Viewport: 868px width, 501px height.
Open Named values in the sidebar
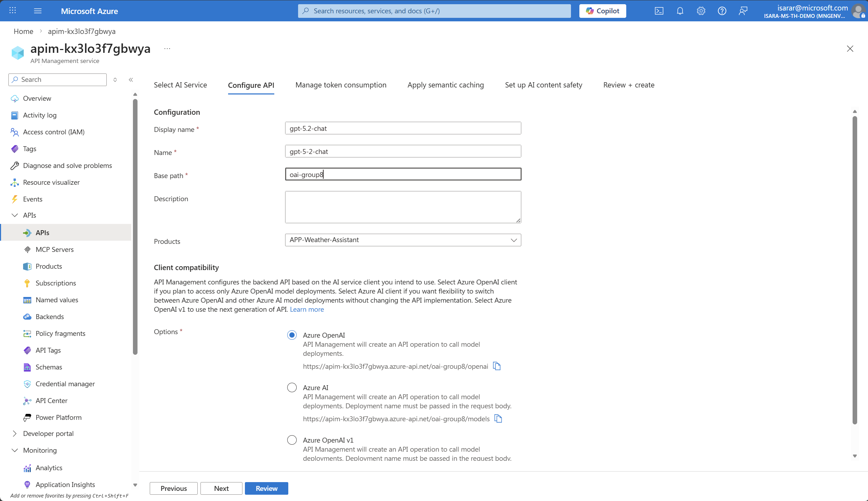[x=57, y=300]
